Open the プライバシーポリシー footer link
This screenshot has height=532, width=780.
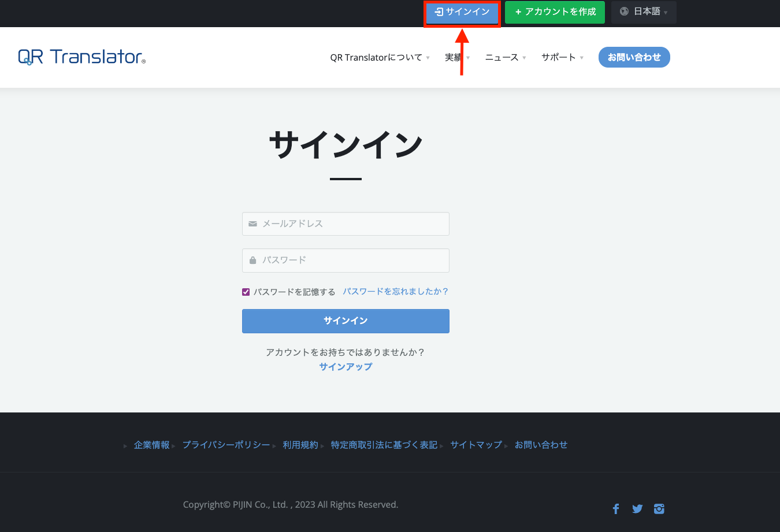point(226,445)
